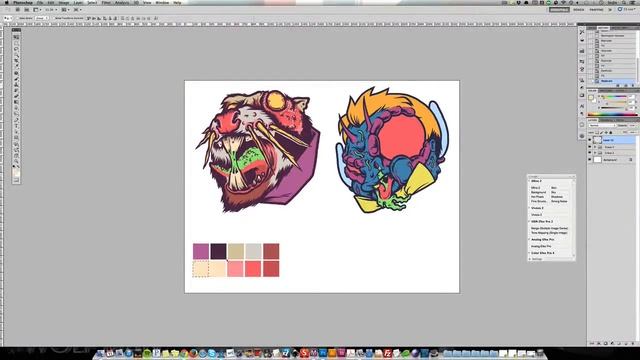Open the Arrange Documents dropdown

pyautogui.click(x=65, y=9)
